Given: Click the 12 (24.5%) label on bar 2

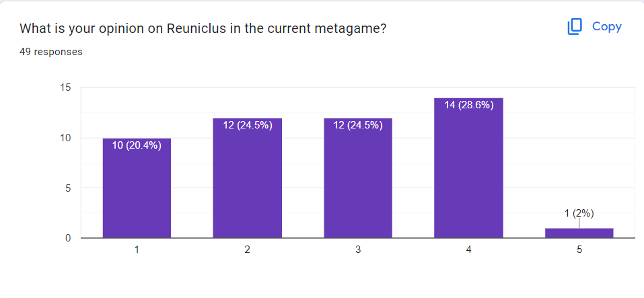Looking at the screenshot, I should click(x=247, y=125).
